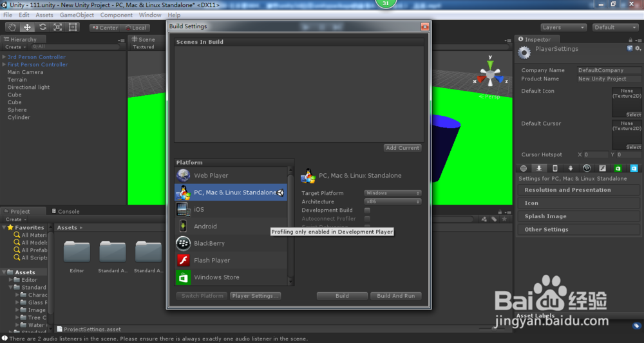The height and width of the screenshot is (343, 644).
Task: Select the Rect transform tool
Action: coord(73,28)
